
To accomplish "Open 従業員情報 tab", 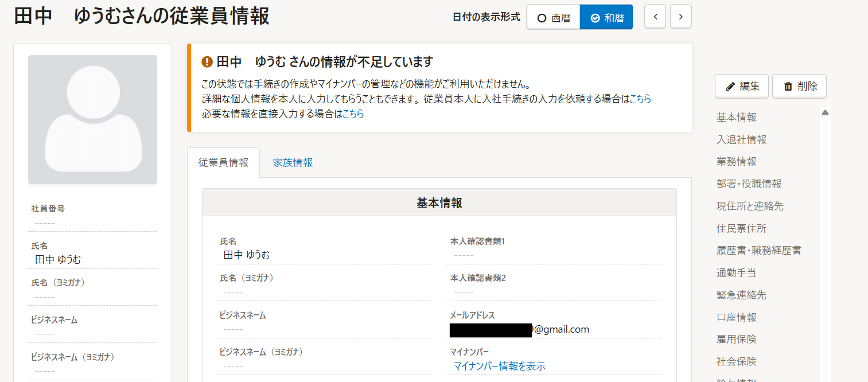I will 223,162.
